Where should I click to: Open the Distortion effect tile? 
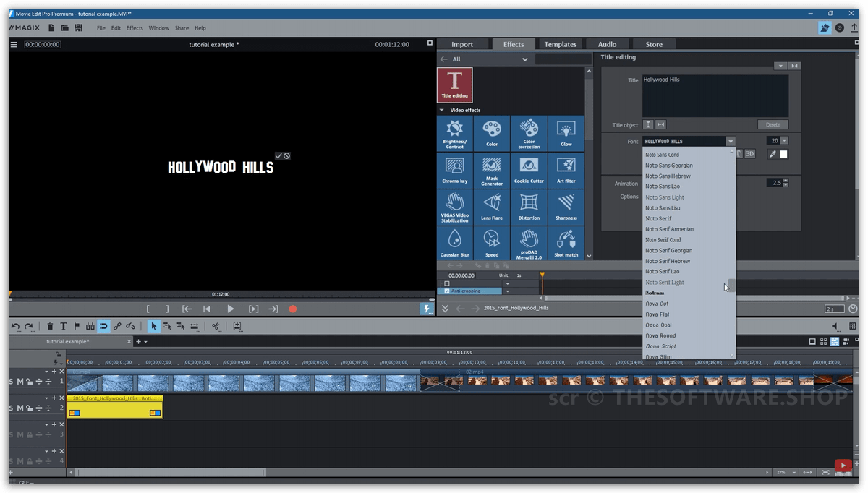(529, 207)
